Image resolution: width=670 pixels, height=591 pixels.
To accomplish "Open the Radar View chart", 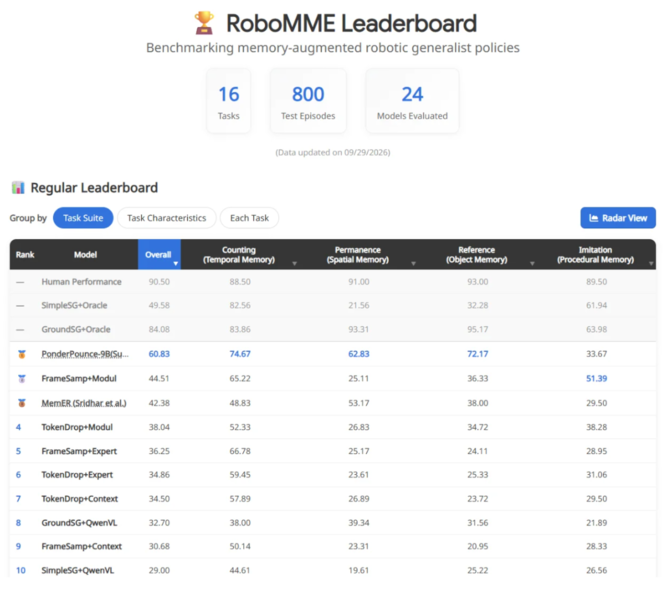I will click(x=618, y=218).
